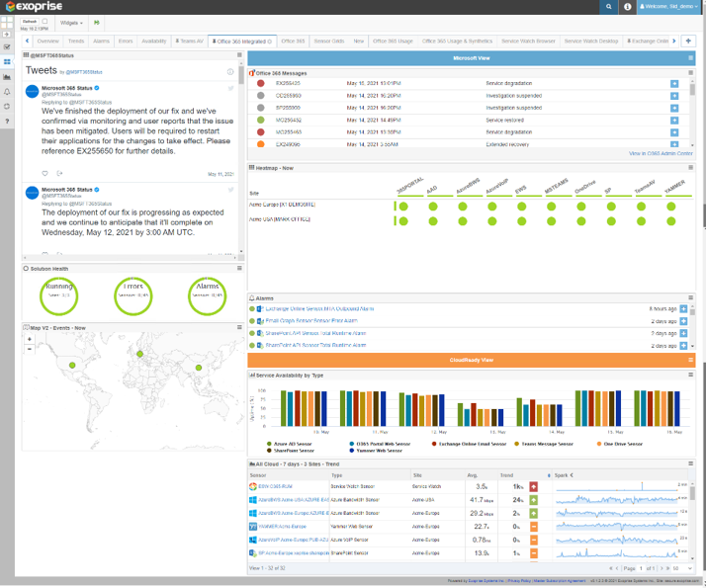Open @MSFT365Status link beside Tweets heading
706x588 pixels.
point(84,72)
